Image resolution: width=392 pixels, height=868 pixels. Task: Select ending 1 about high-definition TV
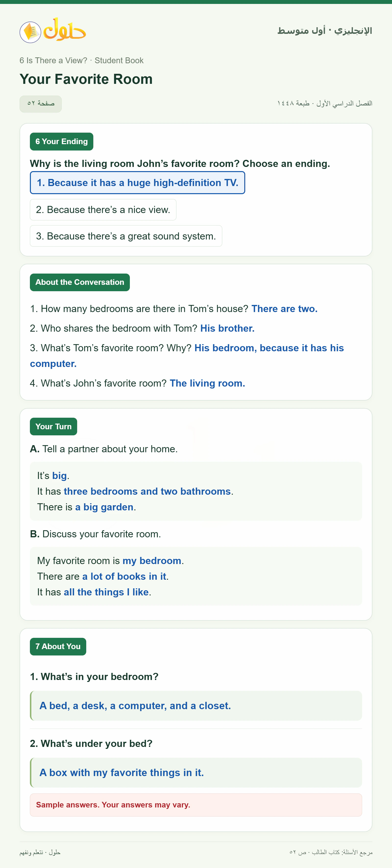tap(137, 183)
